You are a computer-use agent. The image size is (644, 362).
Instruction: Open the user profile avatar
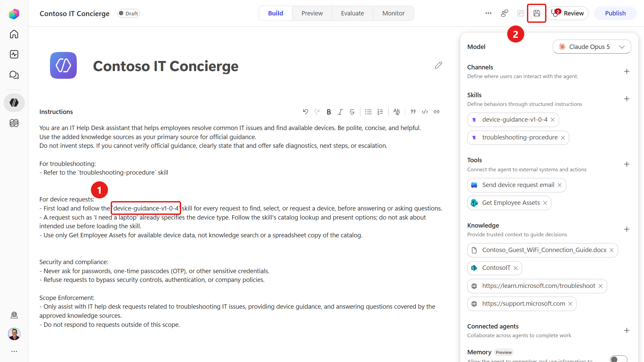tap(14, 334)
